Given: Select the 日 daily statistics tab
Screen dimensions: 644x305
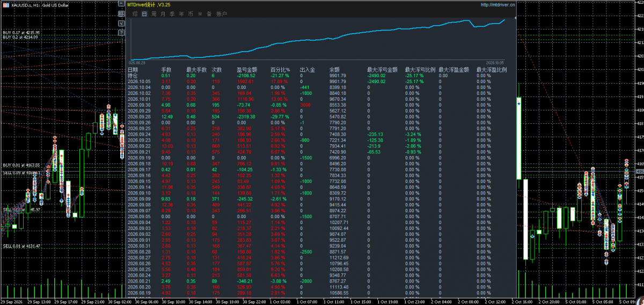Looking at the screenshot, I should (144, 14).
